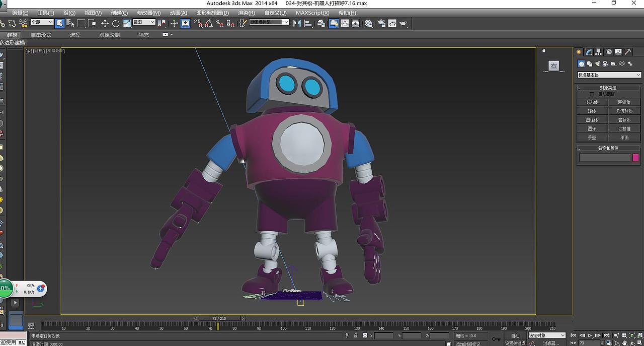Click the Align tool icon
The height and width of the screenshot is (346, 644).
click(308, 23)
